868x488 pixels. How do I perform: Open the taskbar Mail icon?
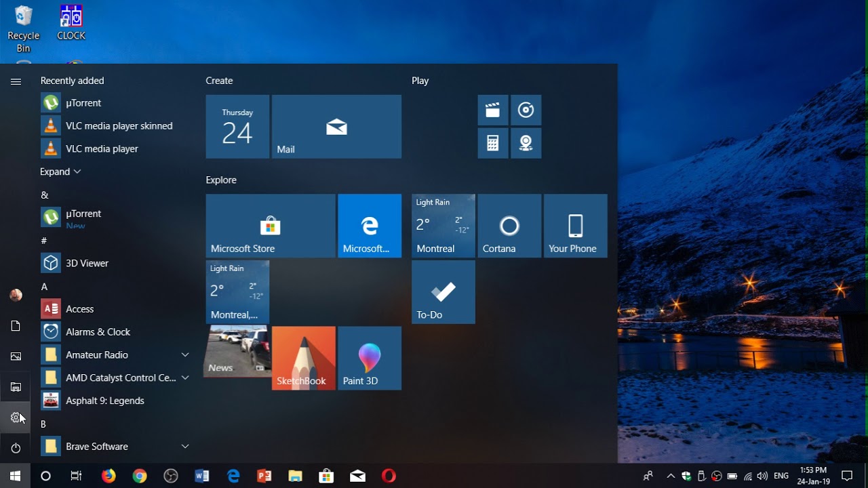pos(357,476)
